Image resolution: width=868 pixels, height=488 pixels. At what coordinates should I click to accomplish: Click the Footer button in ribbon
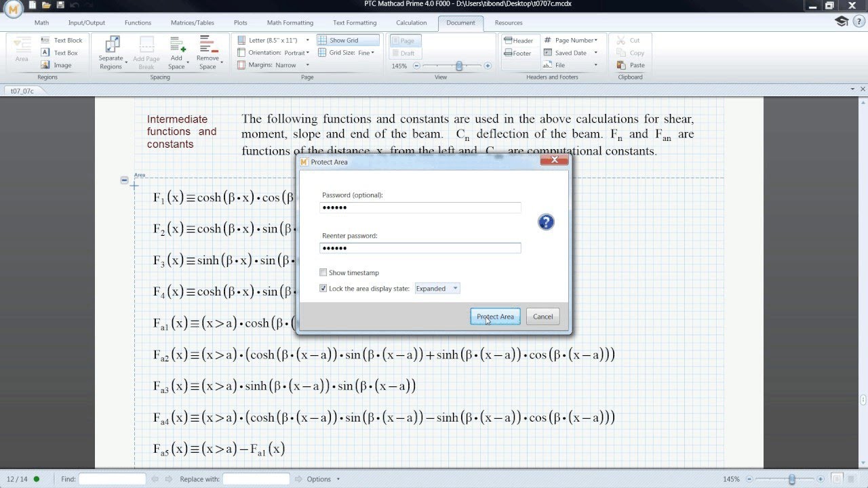coord(518,53)
